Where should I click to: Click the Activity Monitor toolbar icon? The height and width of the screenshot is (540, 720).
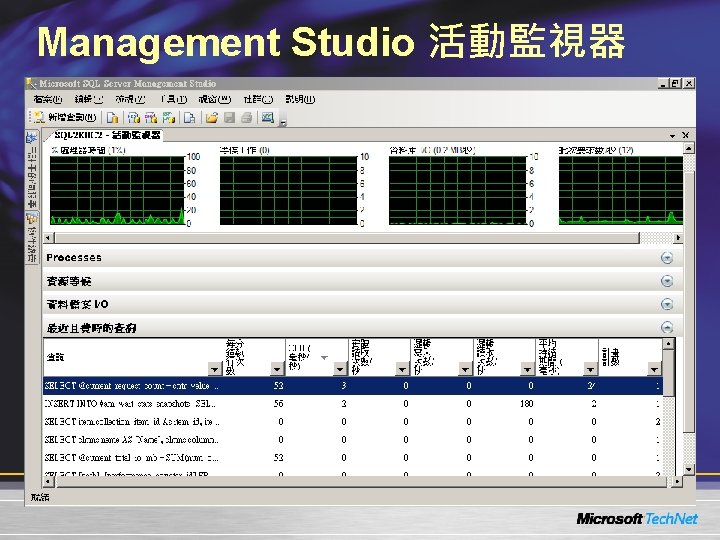[x=268, y=118]
